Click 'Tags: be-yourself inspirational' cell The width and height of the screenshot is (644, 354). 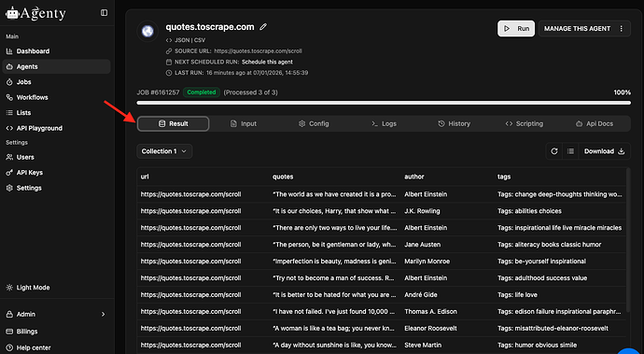point(541,262)
